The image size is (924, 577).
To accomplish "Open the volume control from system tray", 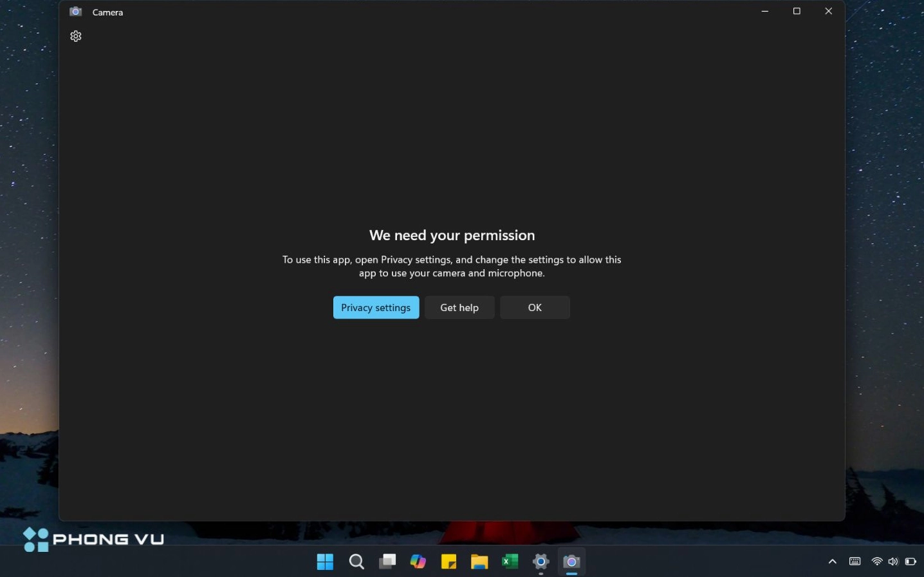I will [892, 562].
